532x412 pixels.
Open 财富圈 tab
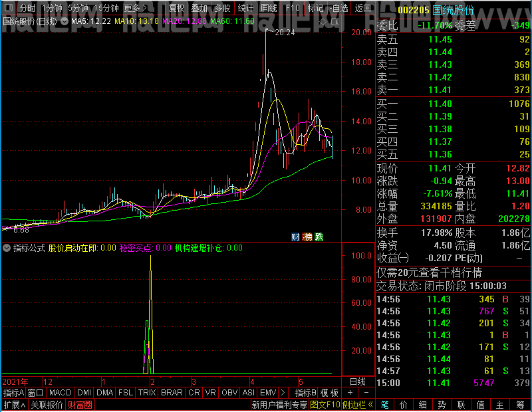click(80, 405)
